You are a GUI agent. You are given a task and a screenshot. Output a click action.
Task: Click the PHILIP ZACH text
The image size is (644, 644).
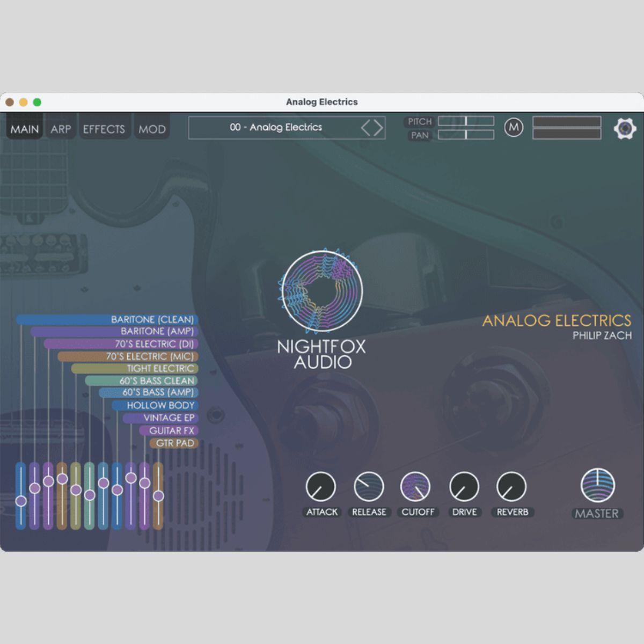click(602, 335)
